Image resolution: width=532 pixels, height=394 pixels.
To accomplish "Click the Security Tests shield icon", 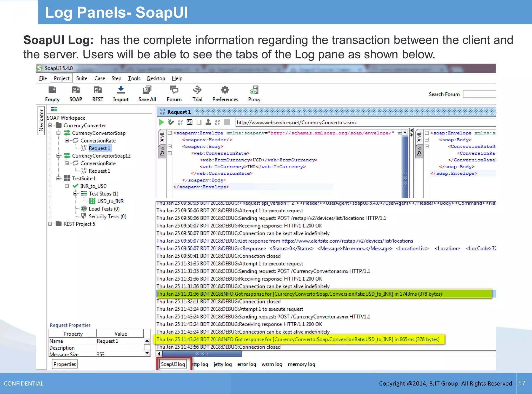I will point(84,216).
